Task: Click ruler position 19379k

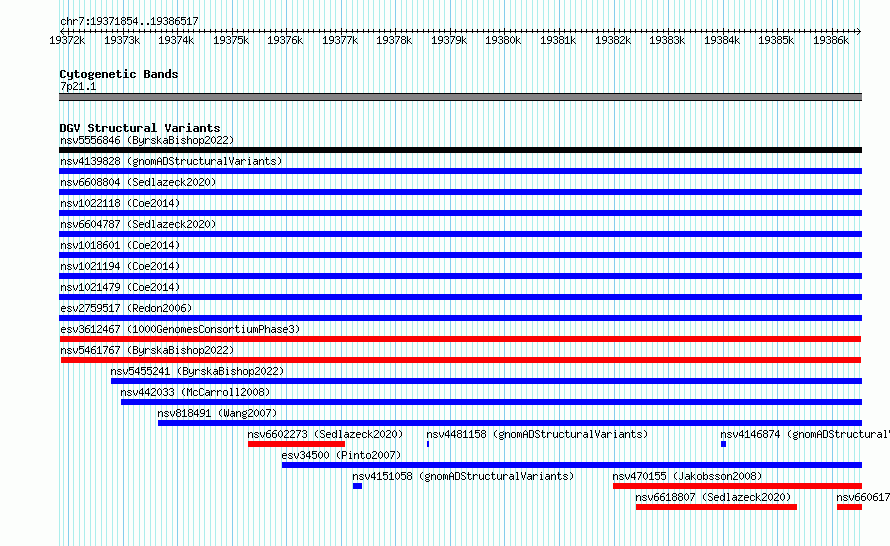Action: coord(448,40)
